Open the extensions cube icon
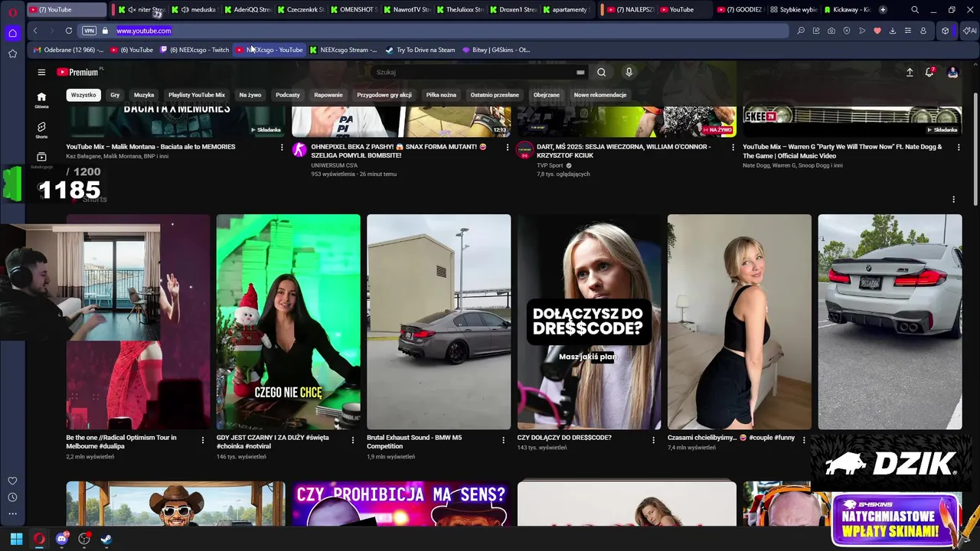980x551 pixels. pos(946,31)
